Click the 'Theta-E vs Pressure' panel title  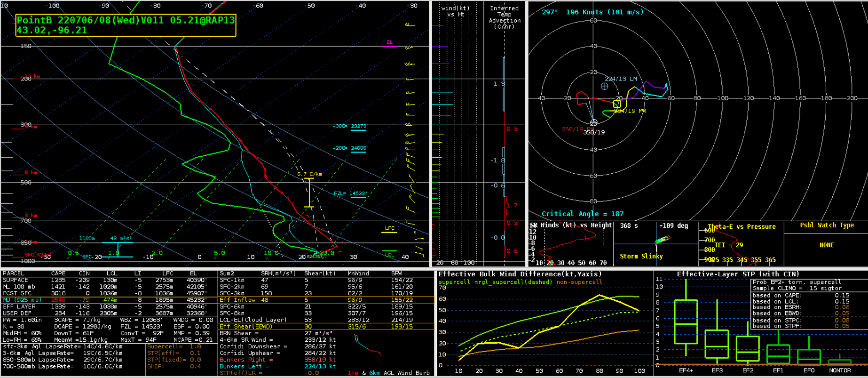742,226
